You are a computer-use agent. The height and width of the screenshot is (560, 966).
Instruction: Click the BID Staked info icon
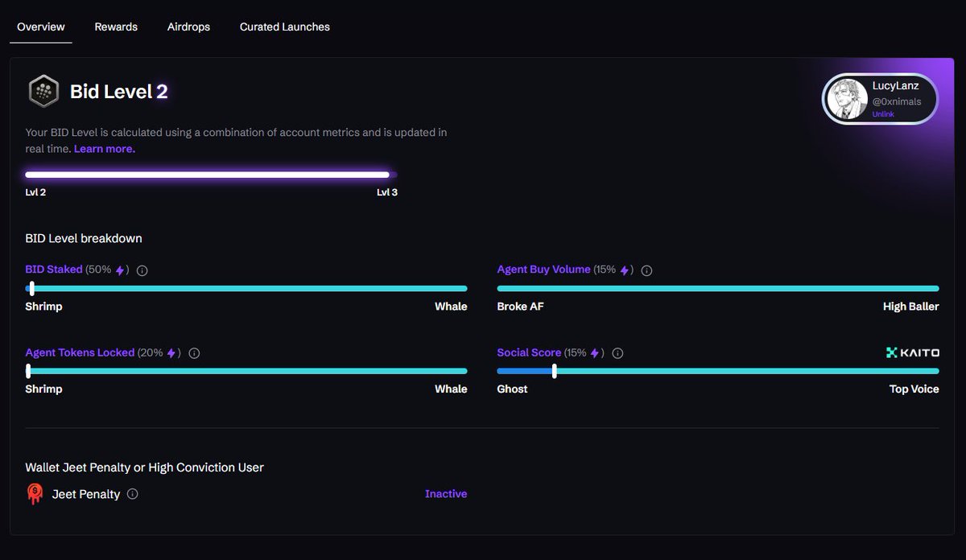(x=142, y=270)
